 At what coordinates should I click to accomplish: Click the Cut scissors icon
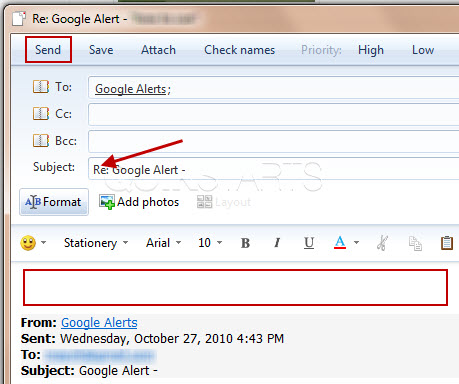(382, 243)
